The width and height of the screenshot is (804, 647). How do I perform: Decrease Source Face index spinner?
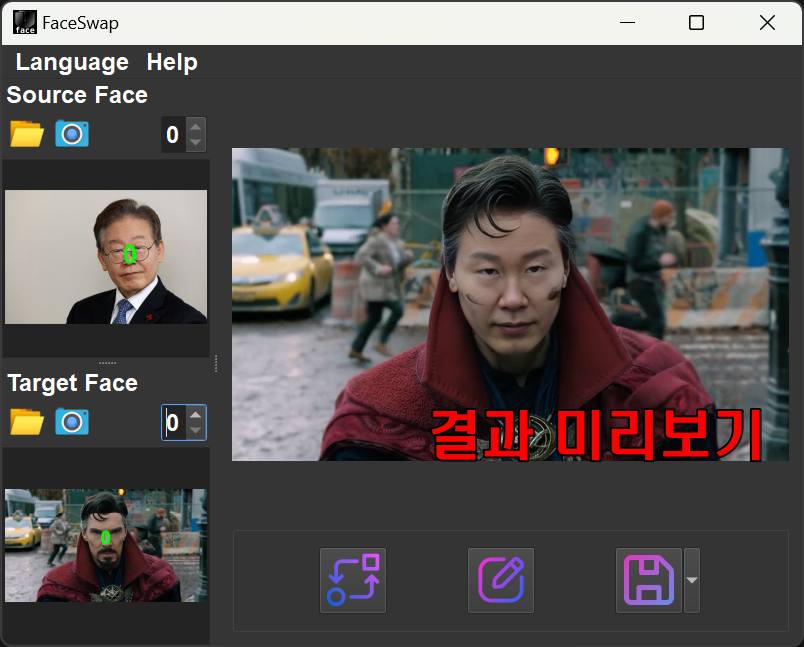tap(195, 143)
